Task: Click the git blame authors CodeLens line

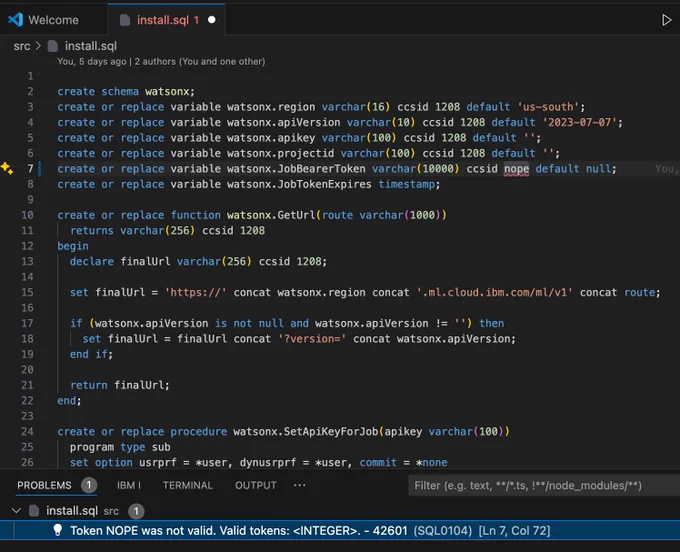Action: [161, 62]
